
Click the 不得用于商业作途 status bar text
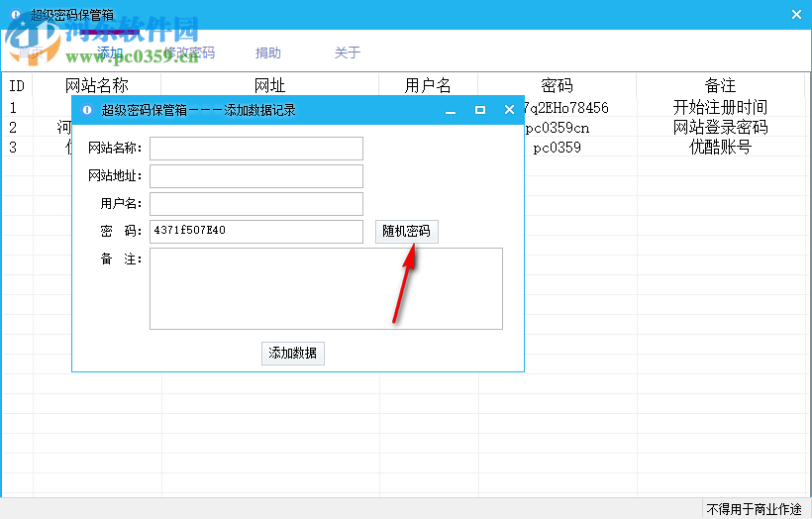(x=754, y=509)
